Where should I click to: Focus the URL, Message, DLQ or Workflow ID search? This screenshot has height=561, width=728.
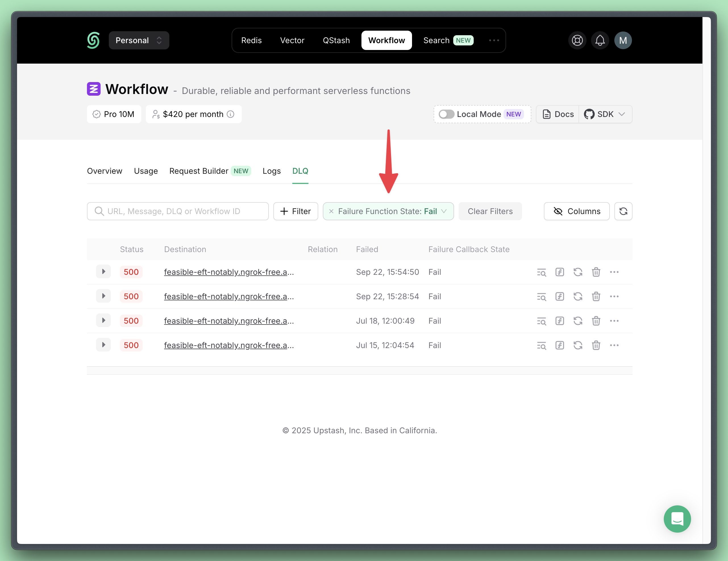[178, 211]
